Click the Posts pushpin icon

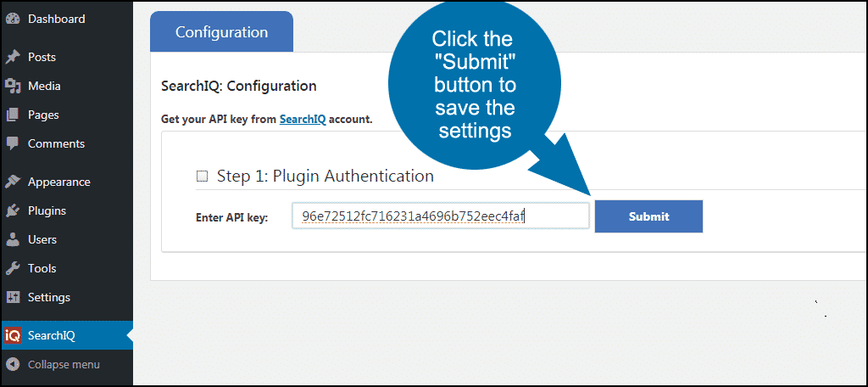tap(13, 57)
